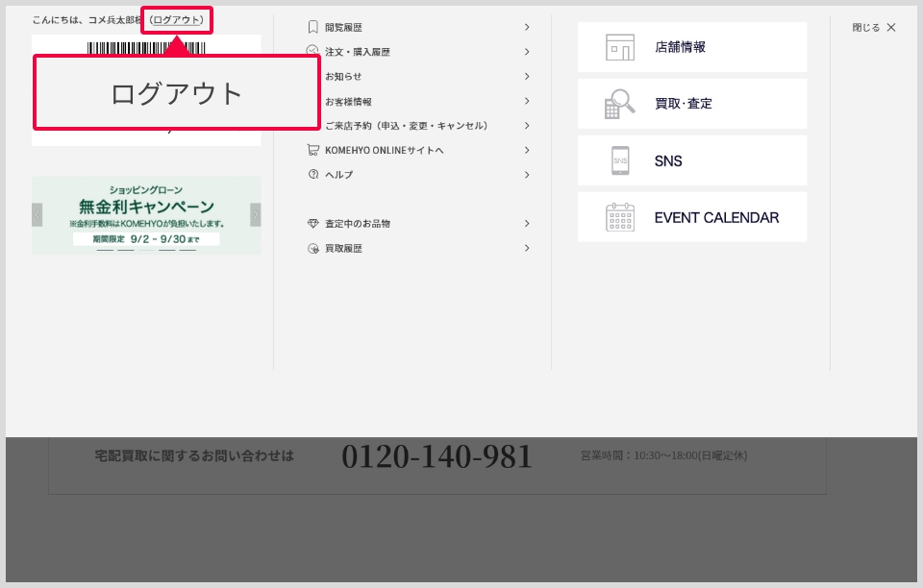Show previous campaign banner slide
The width and height of the screenshot is (923, 588).
click(x=37, y=214)
